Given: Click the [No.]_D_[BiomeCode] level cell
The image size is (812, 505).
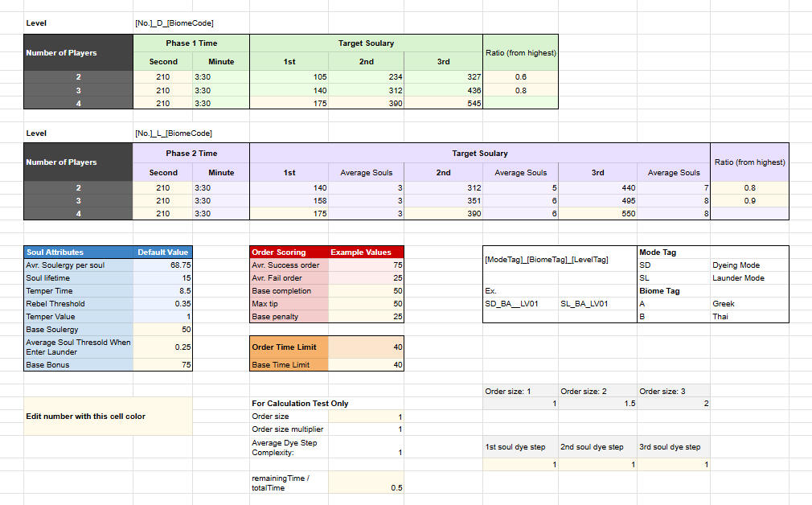Looking at the screenshot, I should (x=174, y=23).
